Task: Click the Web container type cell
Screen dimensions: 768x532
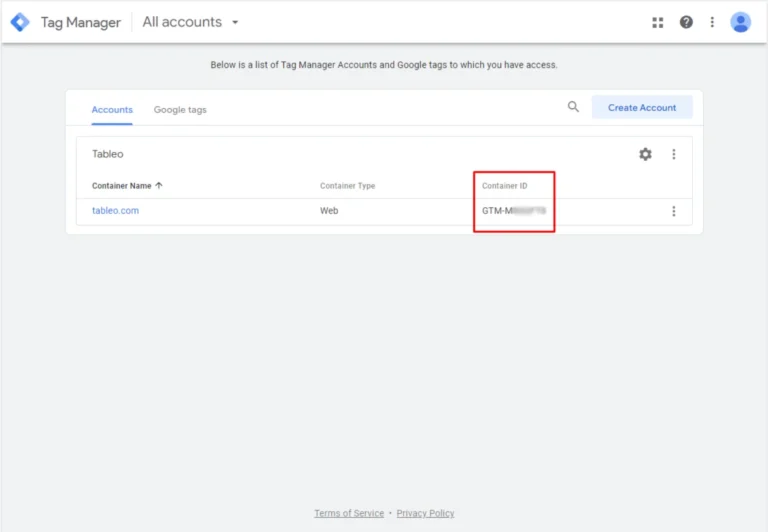Action: click(x=329, y=211)
